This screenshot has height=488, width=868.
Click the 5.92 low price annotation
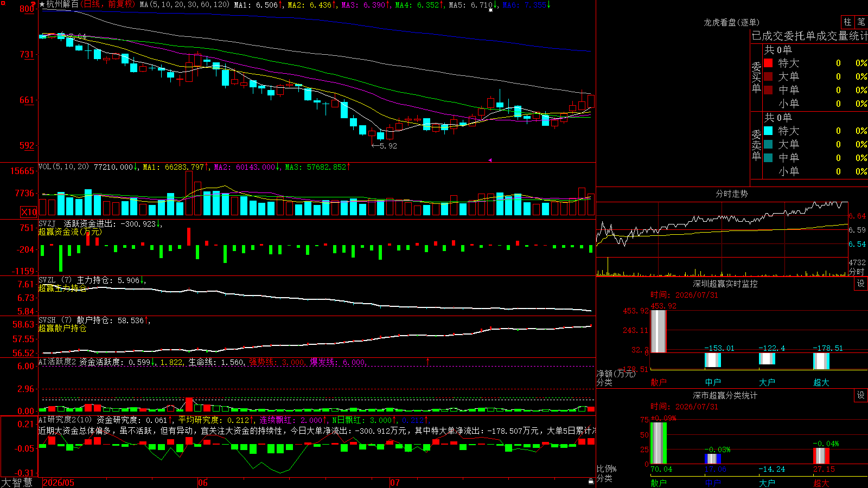385,146
